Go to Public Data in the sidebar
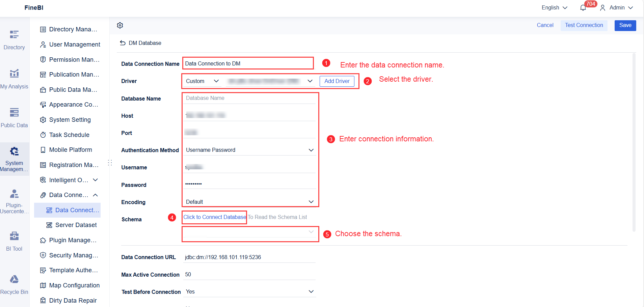The height and width of the screenshot is (307, 644). (x=14, y=117)
